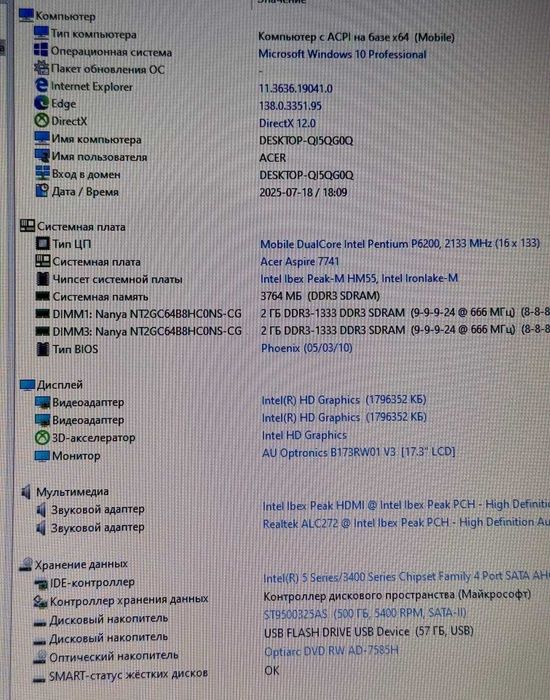This screenshot has height=700, width=550.
Task: Click the Дата / Время clock icon
Action: [x=42, y=191]
